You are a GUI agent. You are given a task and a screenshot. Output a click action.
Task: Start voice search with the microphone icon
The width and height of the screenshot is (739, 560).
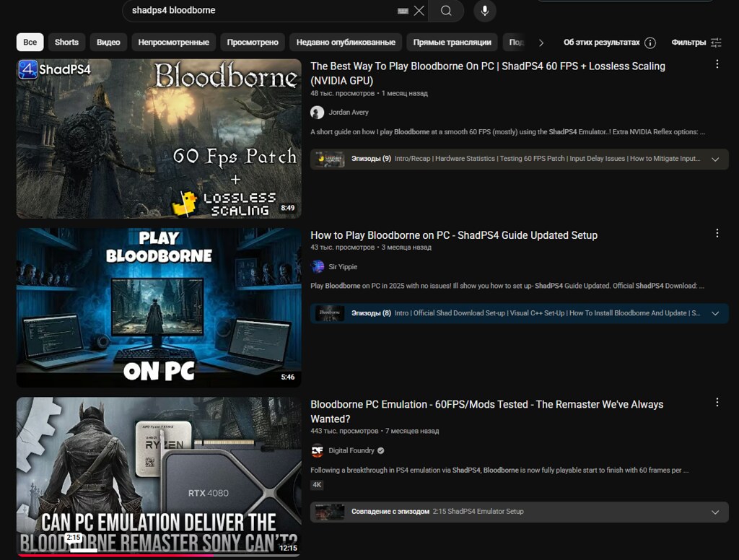pos(484,11)
